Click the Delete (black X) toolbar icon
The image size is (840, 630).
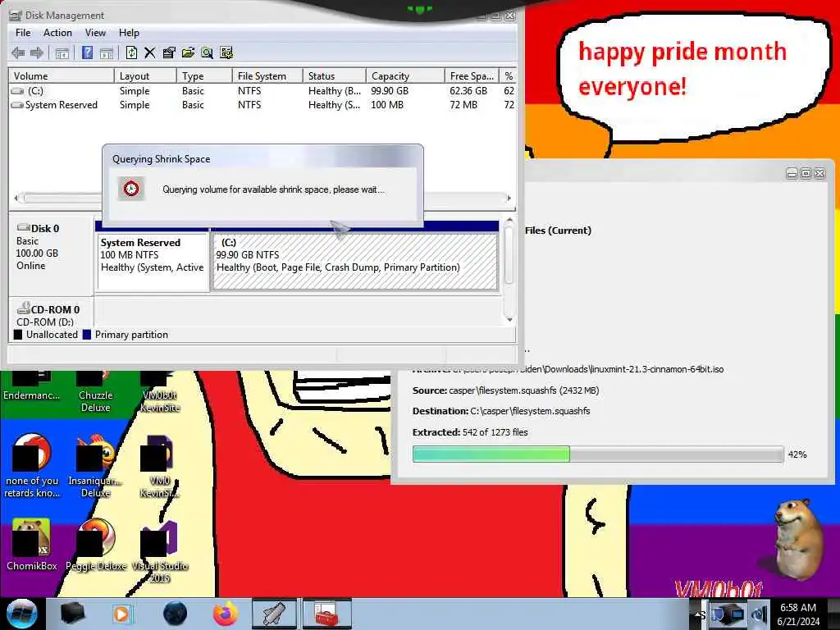150,52
